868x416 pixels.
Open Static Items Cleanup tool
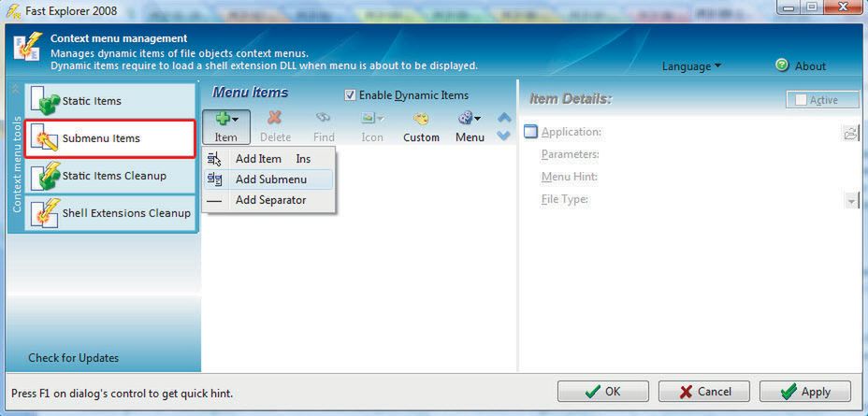(110, 176)
